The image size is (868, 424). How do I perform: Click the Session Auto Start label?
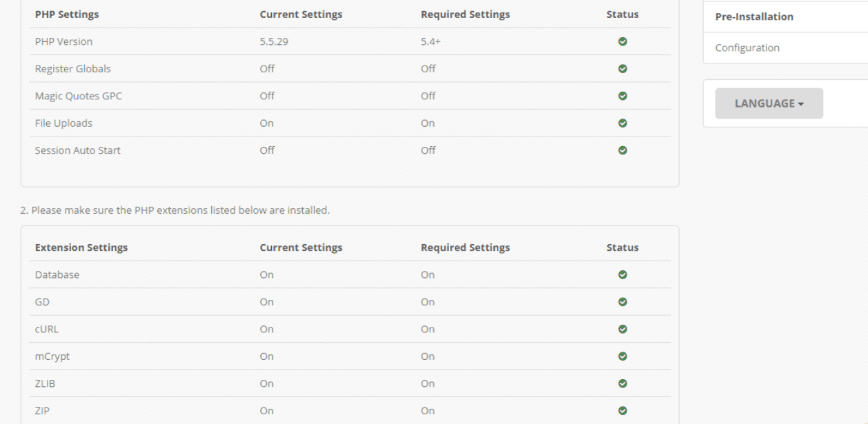tap(77, 150)
